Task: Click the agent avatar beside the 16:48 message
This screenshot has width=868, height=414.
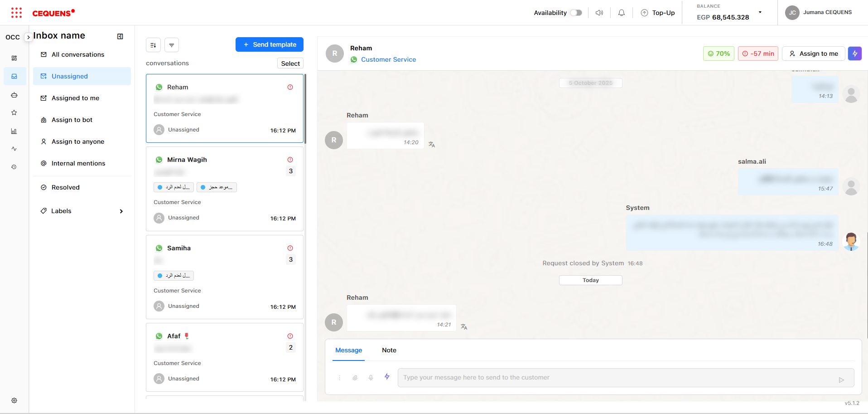Action: click(851, 242)
